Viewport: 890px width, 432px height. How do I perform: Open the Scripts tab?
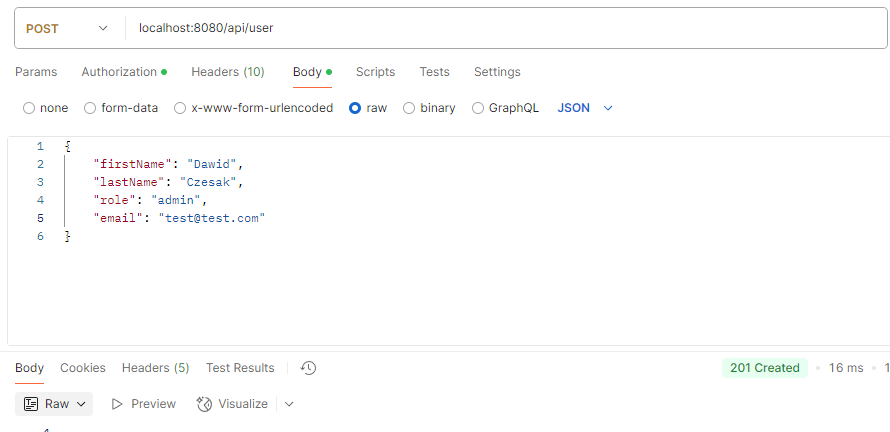point(375,72)
